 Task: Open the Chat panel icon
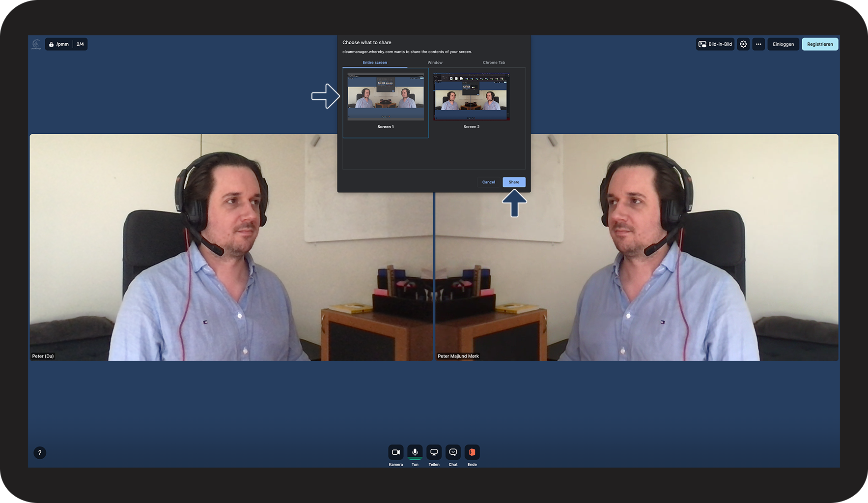tap(453, 452)
